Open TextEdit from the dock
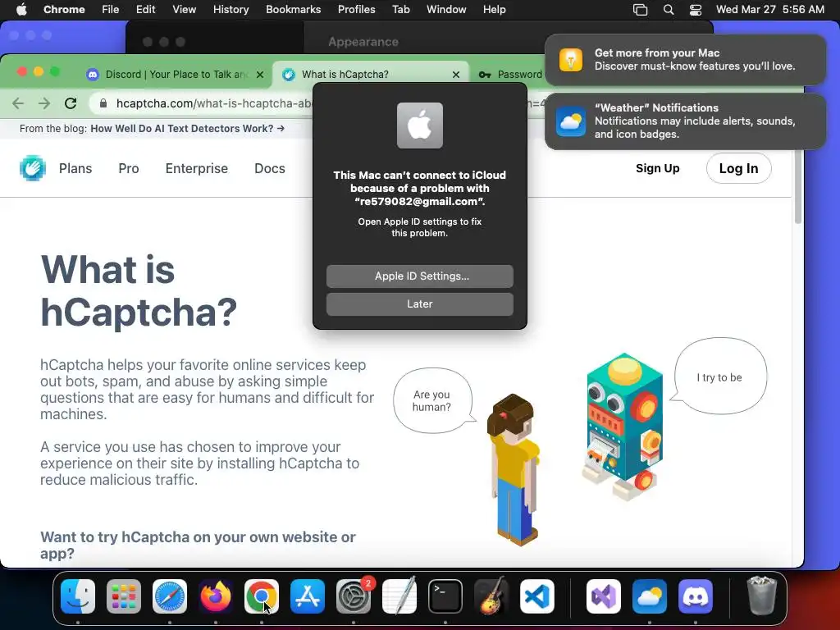 pyautogui.click(x=399, y=596)
